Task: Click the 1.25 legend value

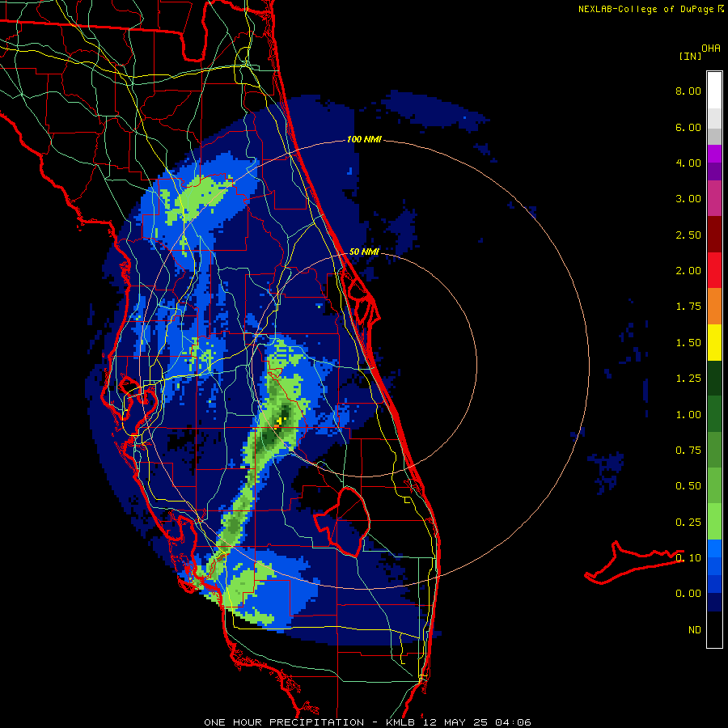Action: point(688,379)
